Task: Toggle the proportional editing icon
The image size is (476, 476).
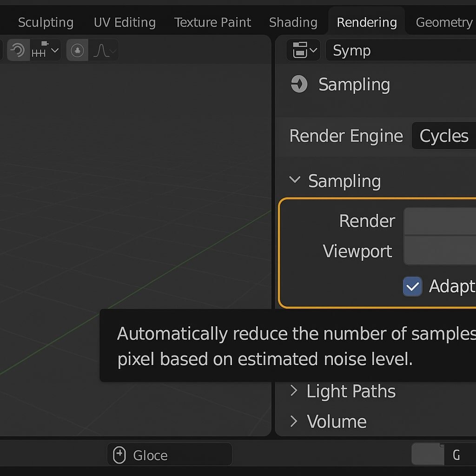Action: pyautogui.click(x=78, y=50)
